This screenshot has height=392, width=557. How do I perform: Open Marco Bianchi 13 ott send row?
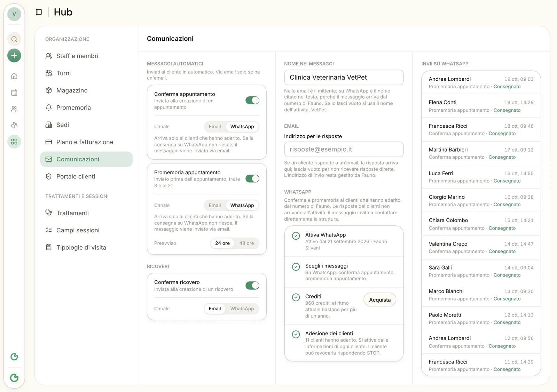481,295
